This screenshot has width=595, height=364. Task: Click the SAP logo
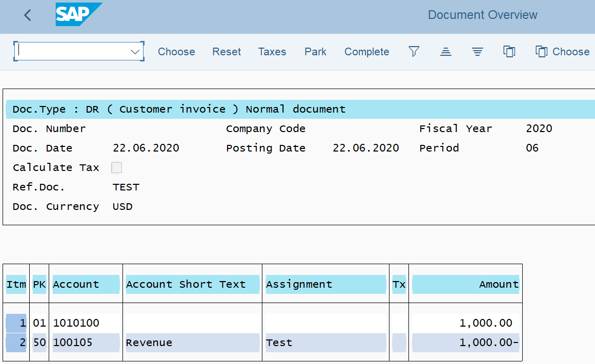pyautogui.click(x=78, y=14)
